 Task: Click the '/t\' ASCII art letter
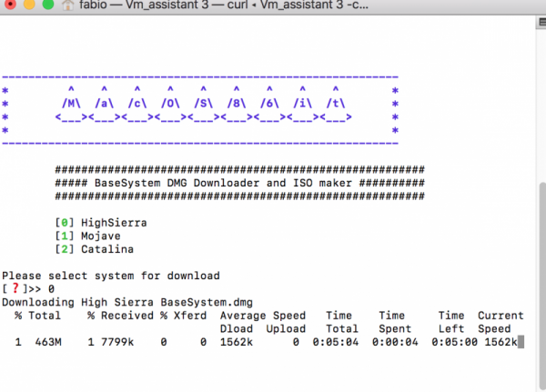pyautogui.click(x=336, y=104)
